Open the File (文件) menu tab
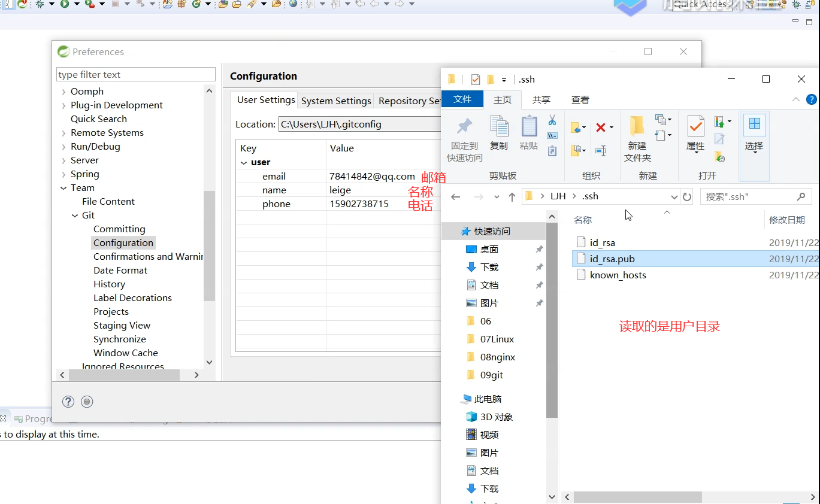Screen dimensions: 820x504 coord(462,99)
